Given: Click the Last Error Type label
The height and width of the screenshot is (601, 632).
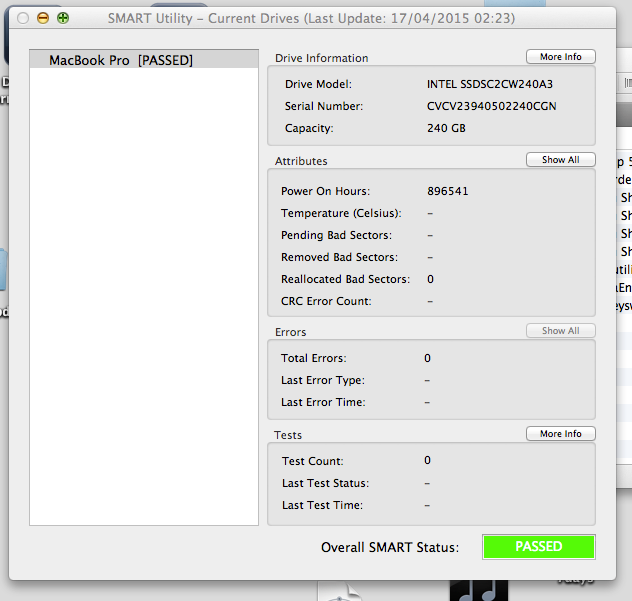Looking at the screenshot, I should (x=323, y=380).
